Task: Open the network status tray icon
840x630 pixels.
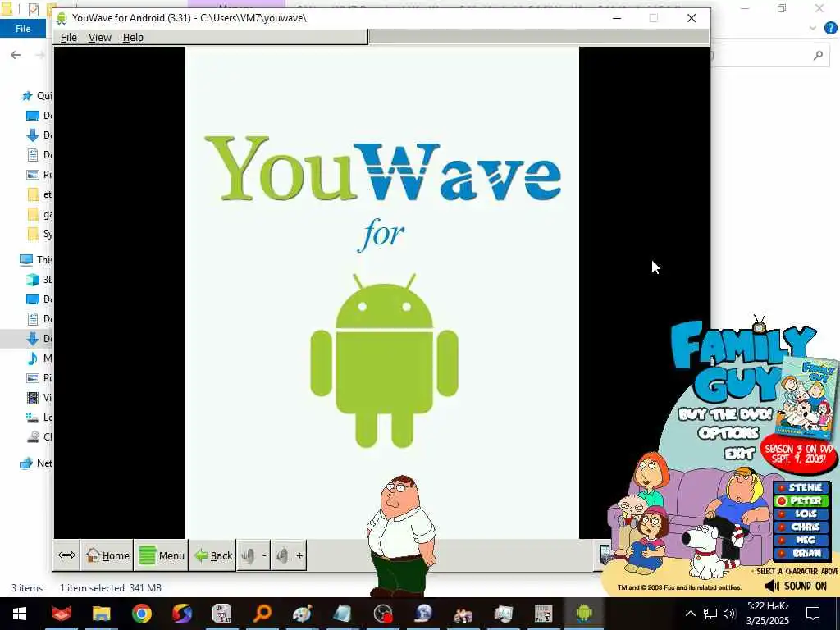Action: coord(710,614)
